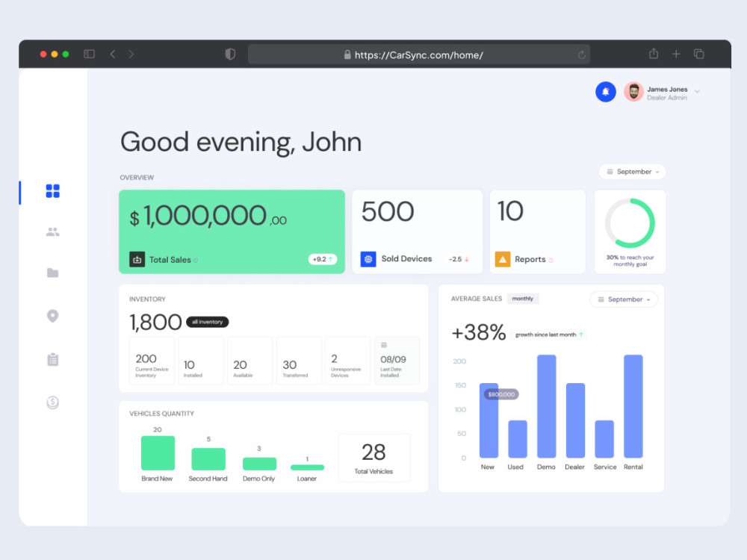Click the +38% growth value
The image size is (747, 560).
pyautogui.click(x=478, y=332)
